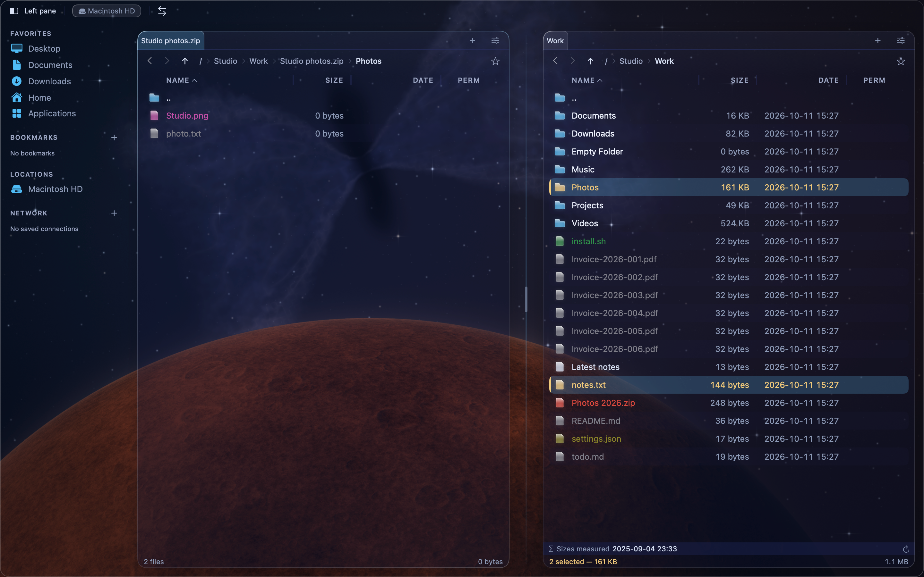The height and width of the screenshot is (577, 924).
Task: Bookmark the Work folder with star icon
Action: click(x=901, y=61)
